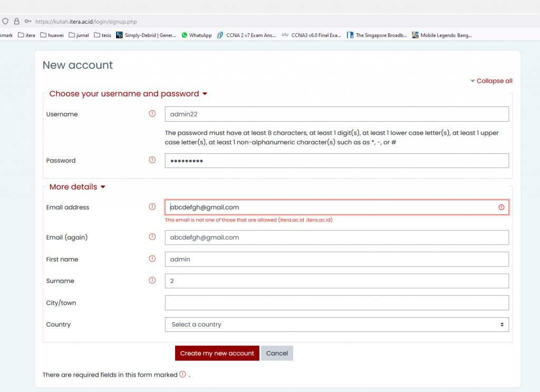The image size is (540, 392).
Task: Click the required icon next to Username
Action: coord(152,114)
